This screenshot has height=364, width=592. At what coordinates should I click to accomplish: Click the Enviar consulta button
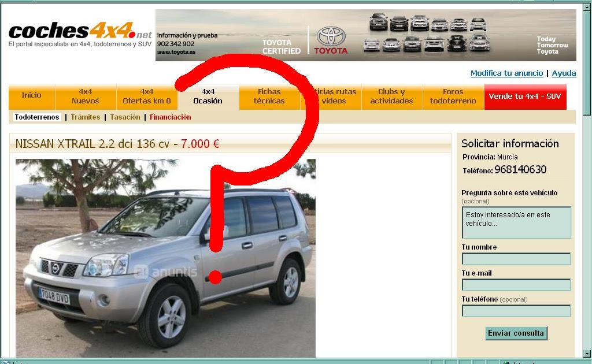pyautogui.click(x=516, y=333)
